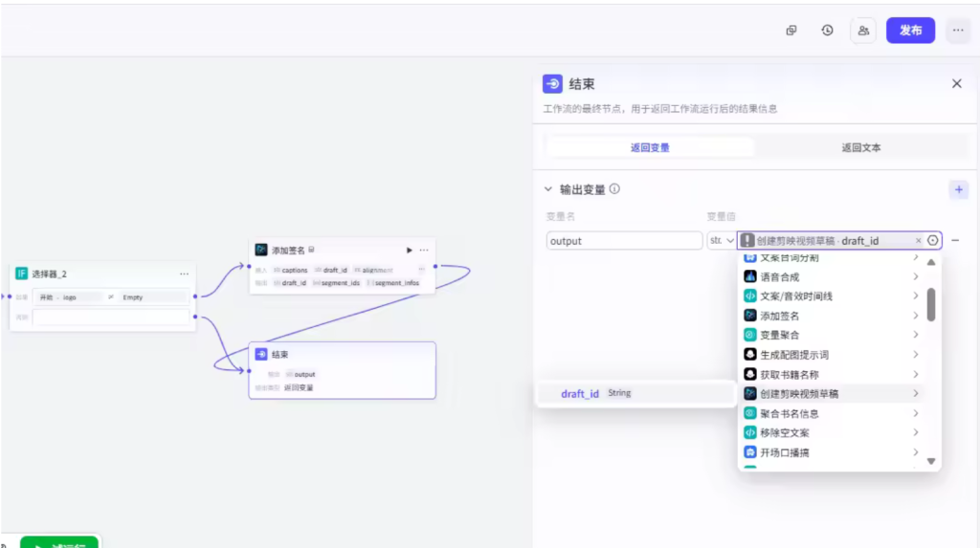Open the str. variable type dropdown
This screenshot has height=548, width=980.
[x=721, y=241]
